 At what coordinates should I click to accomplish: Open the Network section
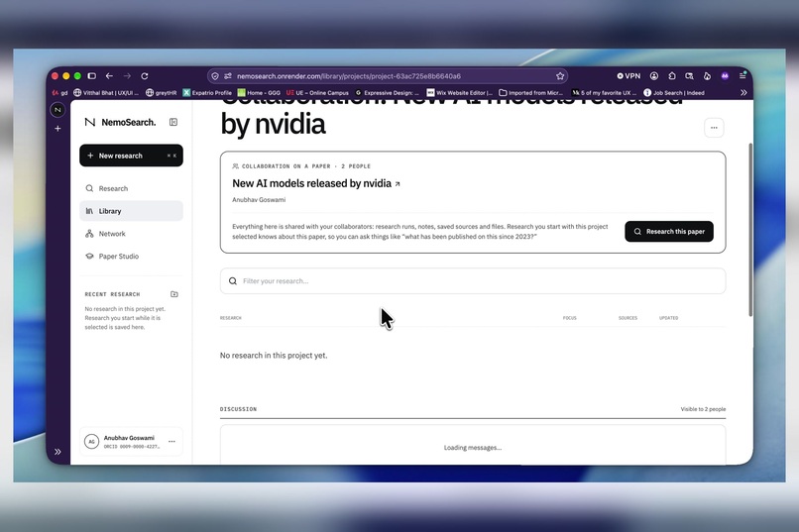[131, 234]
